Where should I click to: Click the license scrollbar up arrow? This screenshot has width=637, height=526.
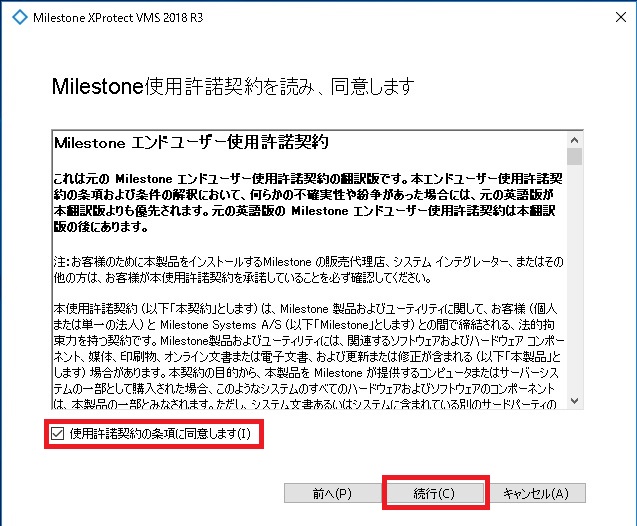pyautogui.click(x=574, y=140)
